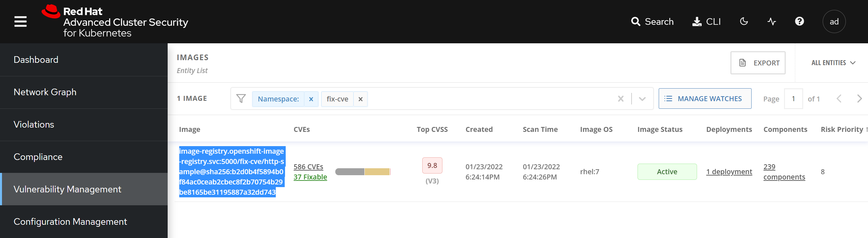Go to Dashboard in sidebar
The height and width of the screenshot is (238, 868).
(x=84, y=59)
